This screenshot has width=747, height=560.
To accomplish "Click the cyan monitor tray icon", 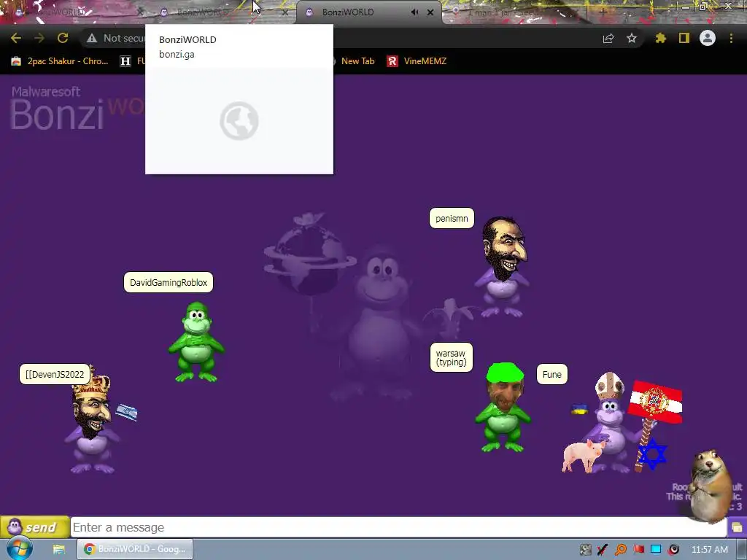I will (x=656, y=550).
